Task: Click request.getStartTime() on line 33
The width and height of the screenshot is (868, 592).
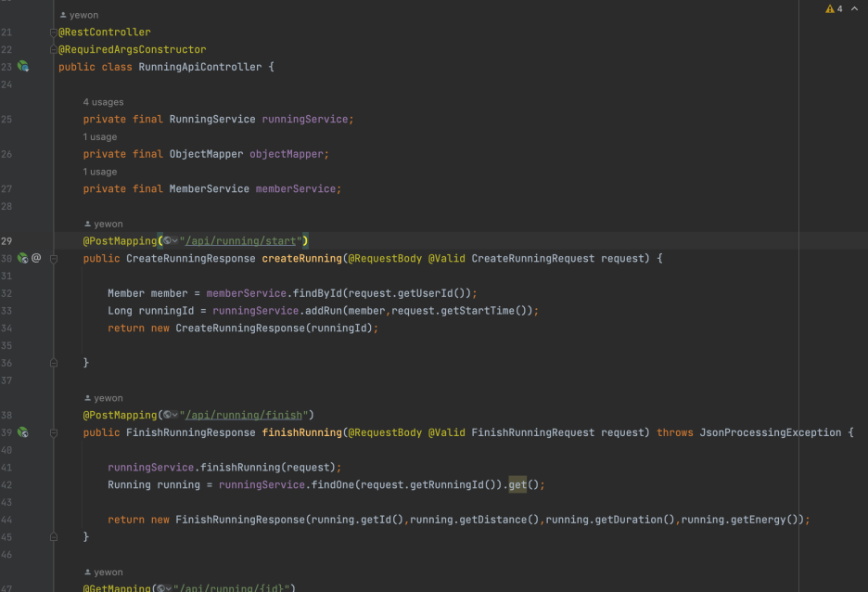Action: [x=462, y=311]
